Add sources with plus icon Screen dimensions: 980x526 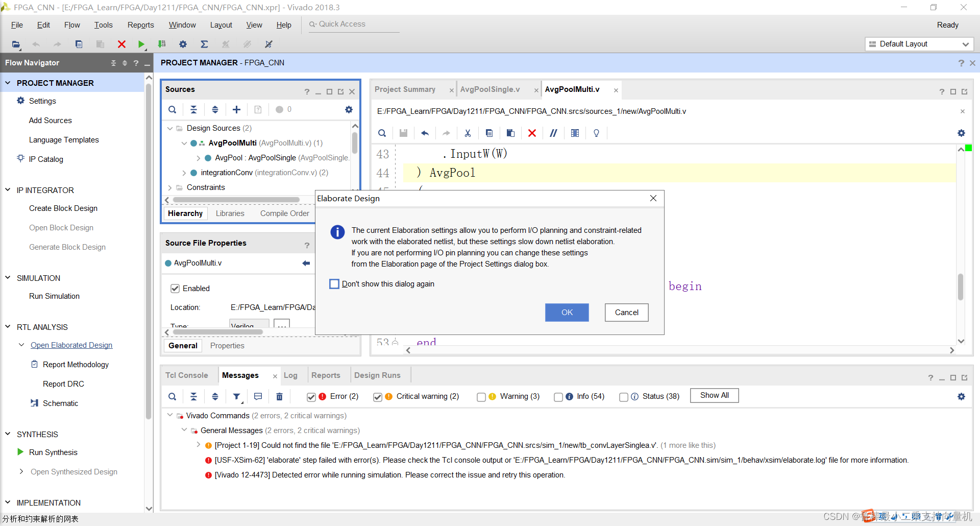236,109
